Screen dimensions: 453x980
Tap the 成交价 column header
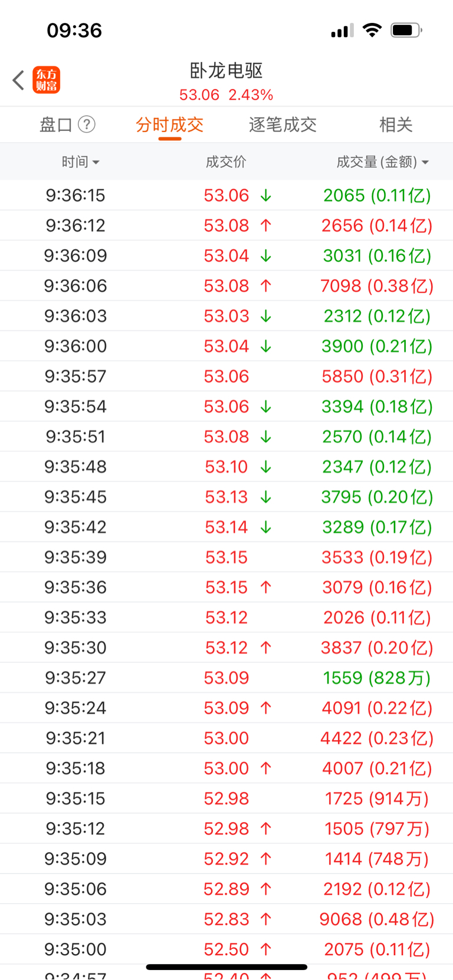click(226, 161)
